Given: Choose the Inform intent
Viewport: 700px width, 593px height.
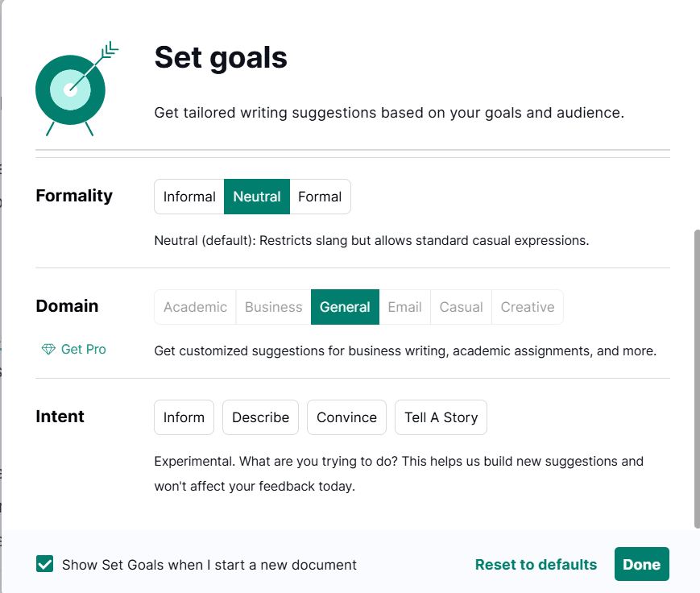Looking at the screenshot, I should point(184,417).
